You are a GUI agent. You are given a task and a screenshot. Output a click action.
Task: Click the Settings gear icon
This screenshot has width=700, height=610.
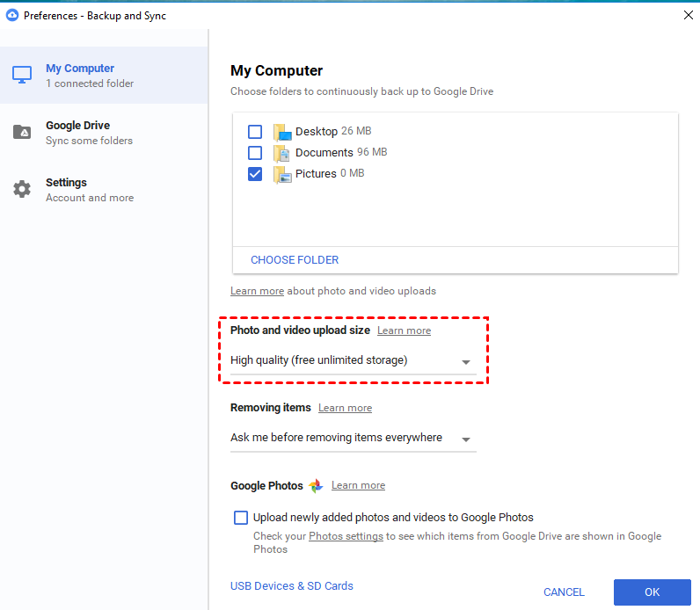[x=22, y=190]
